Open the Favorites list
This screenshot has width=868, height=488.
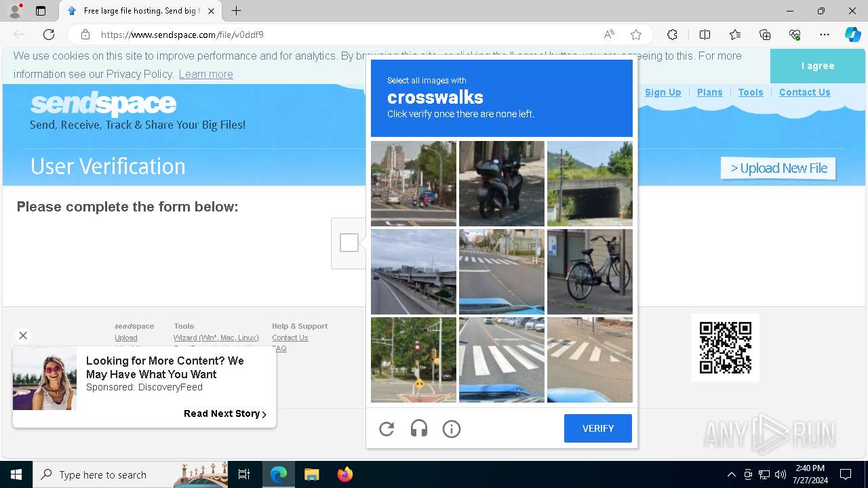735,35
